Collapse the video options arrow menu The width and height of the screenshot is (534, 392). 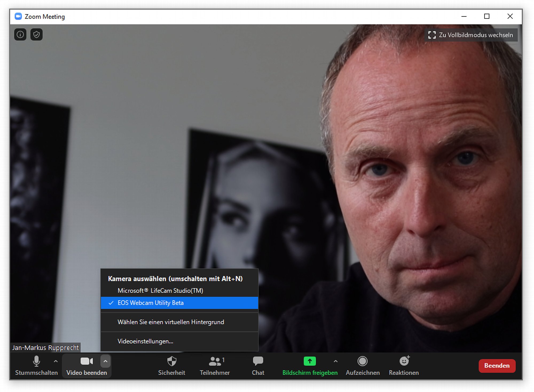pos(105,361)
